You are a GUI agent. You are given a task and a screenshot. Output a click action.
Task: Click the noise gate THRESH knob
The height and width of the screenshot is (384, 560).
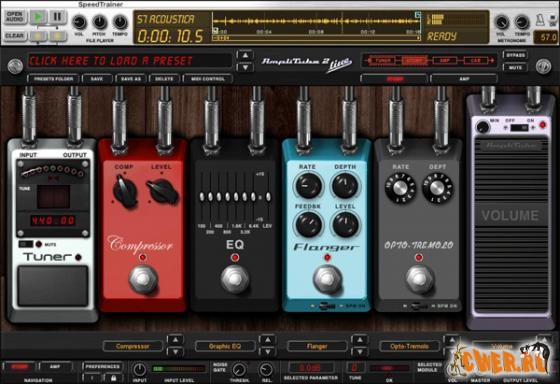(x=239, y=369)
